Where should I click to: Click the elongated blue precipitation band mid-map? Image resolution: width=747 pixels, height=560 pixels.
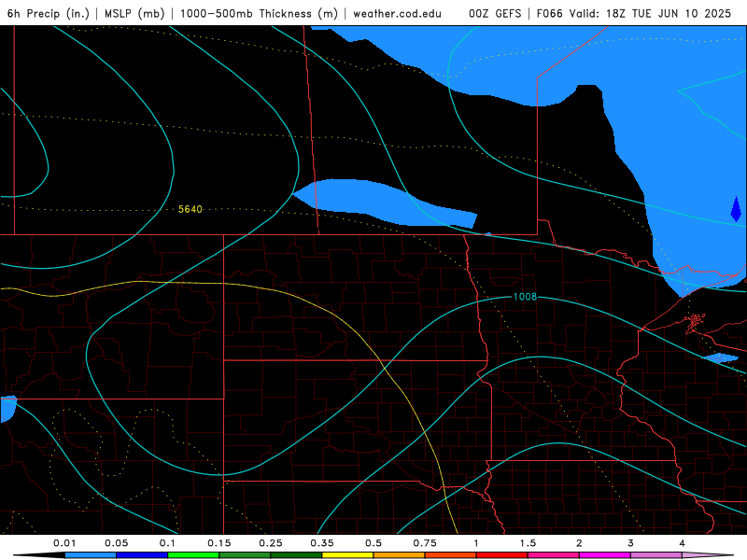coord(384,203)
